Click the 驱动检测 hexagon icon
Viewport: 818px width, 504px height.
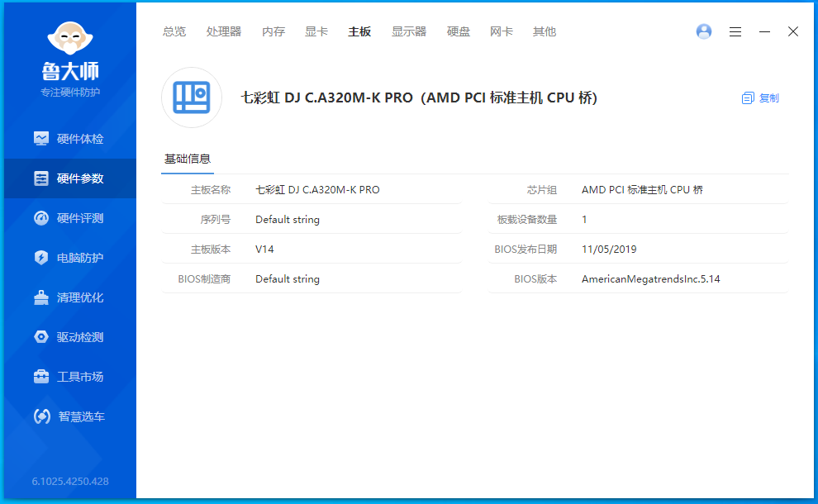pyautogui.click(x=41, y=337)
